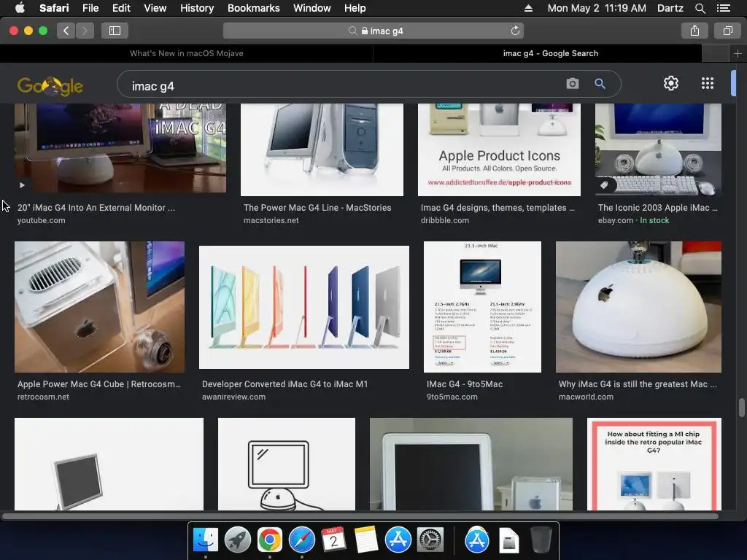Search by image using the camera icon
Image resolution: width=747 pixels, height=560 pixels.
(573, 84)
